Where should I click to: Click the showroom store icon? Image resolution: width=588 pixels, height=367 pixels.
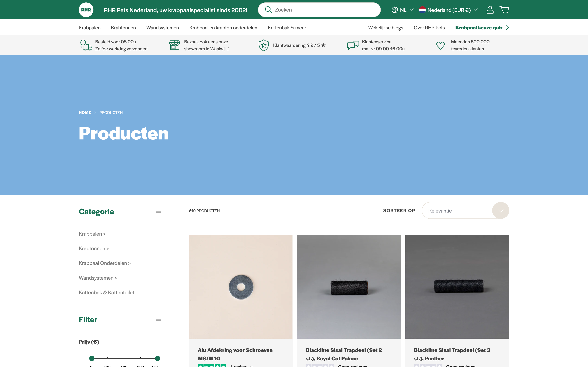(x=174, y=45)
